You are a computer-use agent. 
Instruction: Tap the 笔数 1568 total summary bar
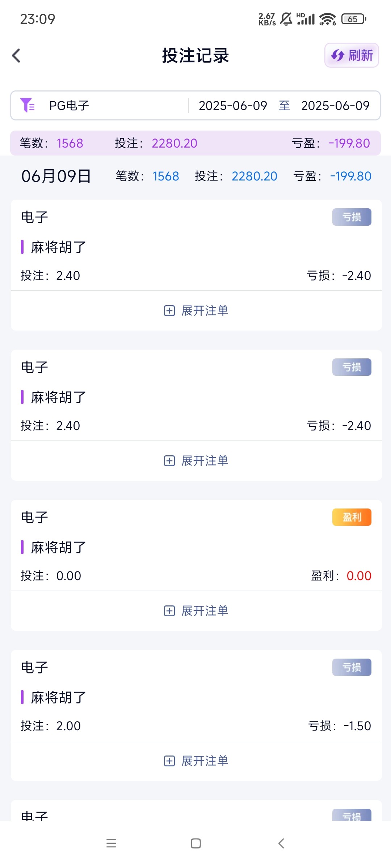195,143
